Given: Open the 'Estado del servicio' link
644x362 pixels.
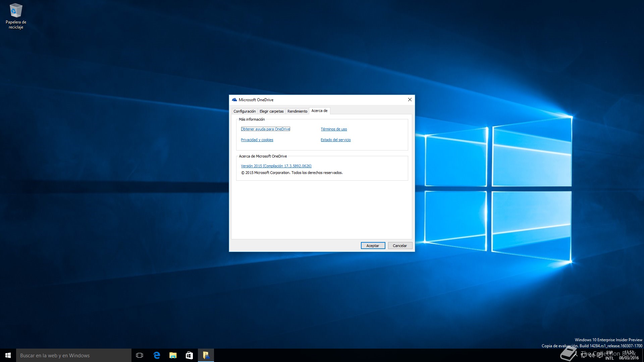Looking at the screenshot, I should pyautogui.click(x=335, y=140).
